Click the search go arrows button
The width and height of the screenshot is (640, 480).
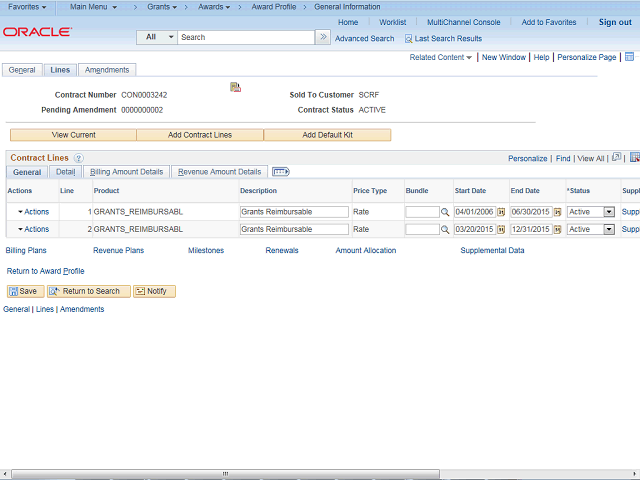pos(323,37)
